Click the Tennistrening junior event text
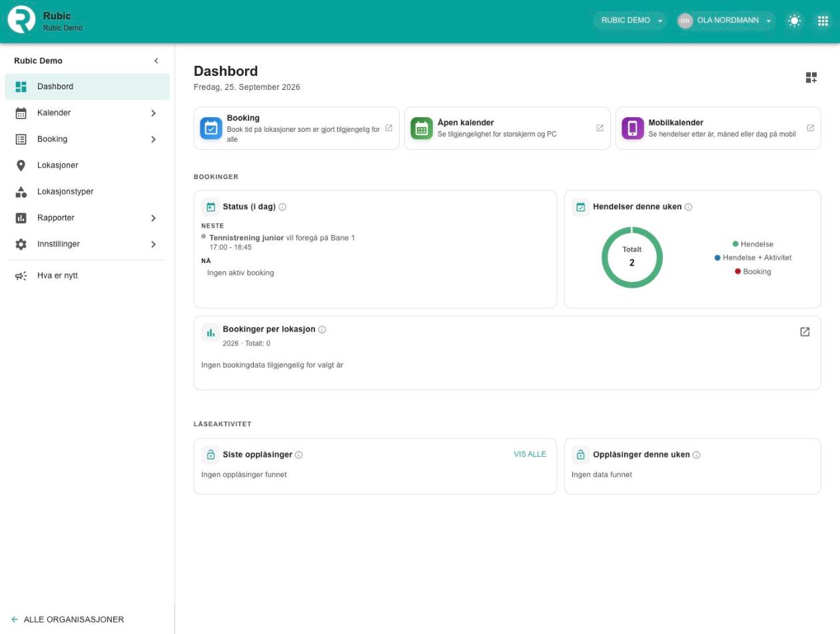 click(246, 238)
